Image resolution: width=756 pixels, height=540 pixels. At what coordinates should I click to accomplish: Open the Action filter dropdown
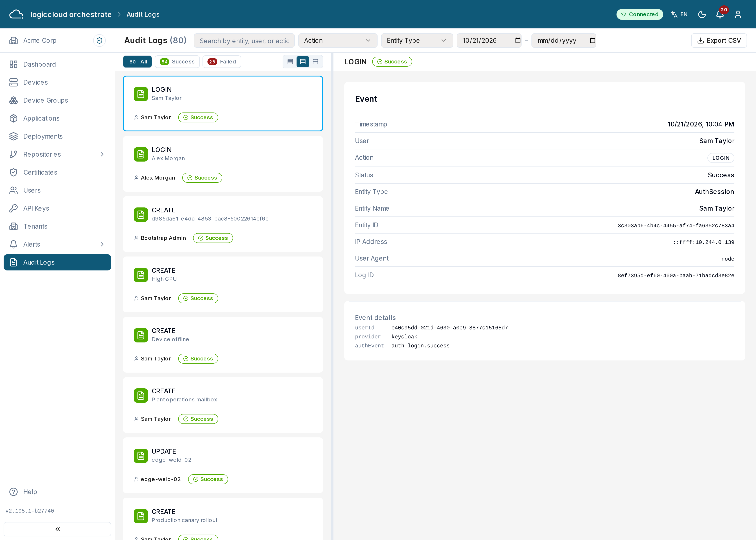click(337, 40)
